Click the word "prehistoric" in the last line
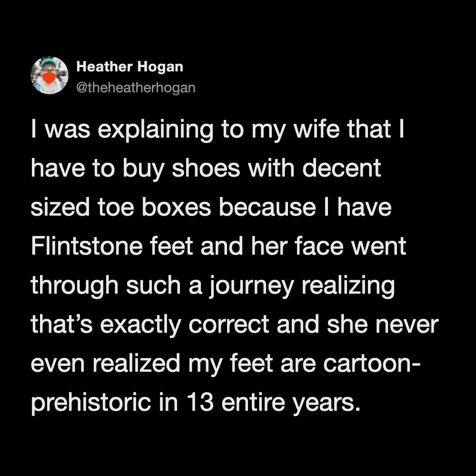Image resolution: width=476 pixels, height=476 pixels. (91, 403)
